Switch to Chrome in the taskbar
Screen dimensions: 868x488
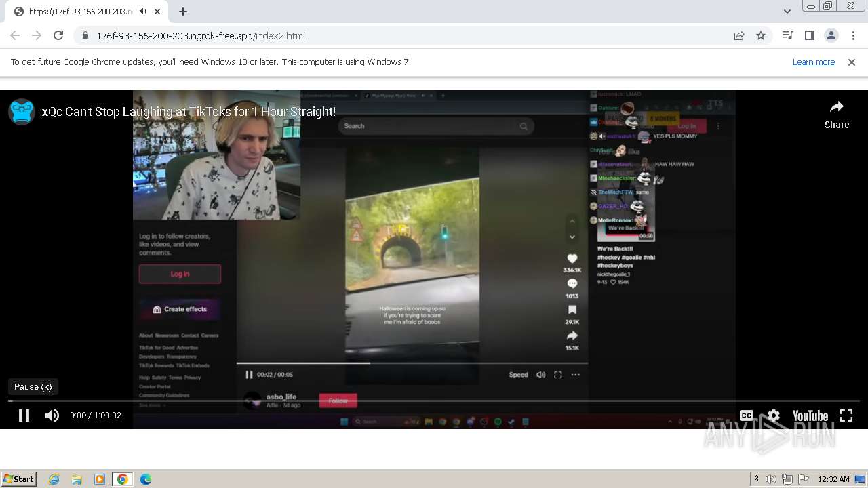[x=122, y=479]
